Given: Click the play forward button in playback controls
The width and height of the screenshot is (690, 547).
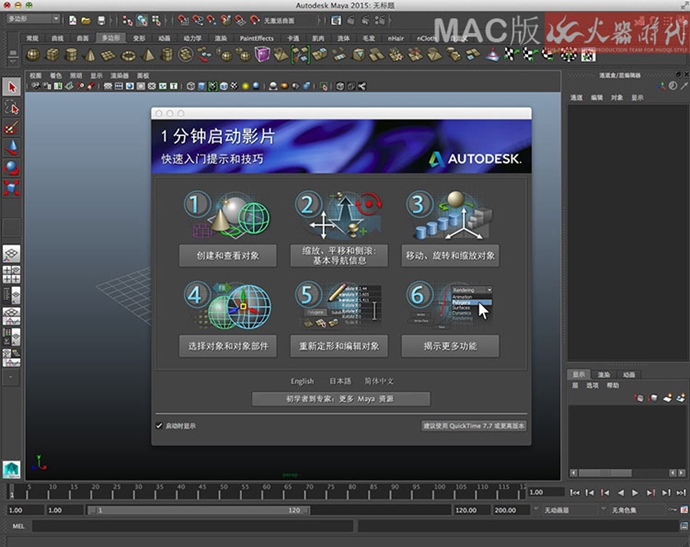Looking at the screenshot, I should tap(635, 492).
